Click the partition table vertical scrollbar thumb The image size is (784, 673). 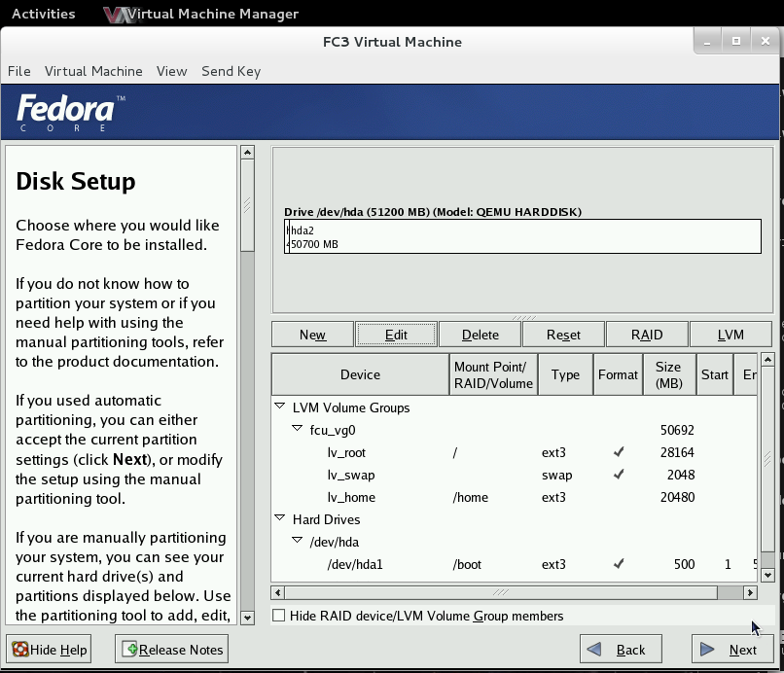(767, 458)
